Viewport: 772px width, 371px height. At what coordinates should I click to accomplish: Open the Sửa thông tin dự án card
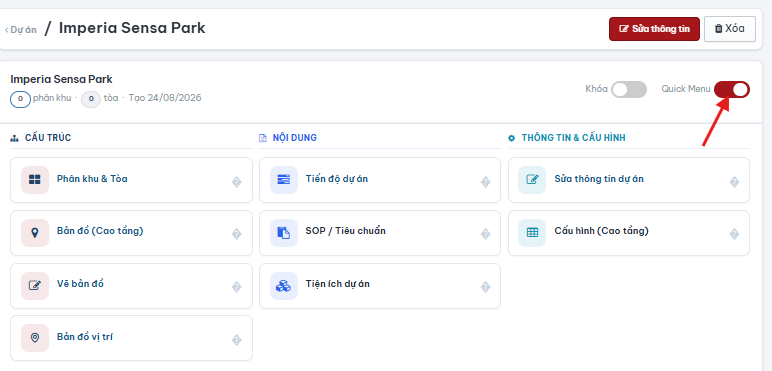tap(629, 180)
